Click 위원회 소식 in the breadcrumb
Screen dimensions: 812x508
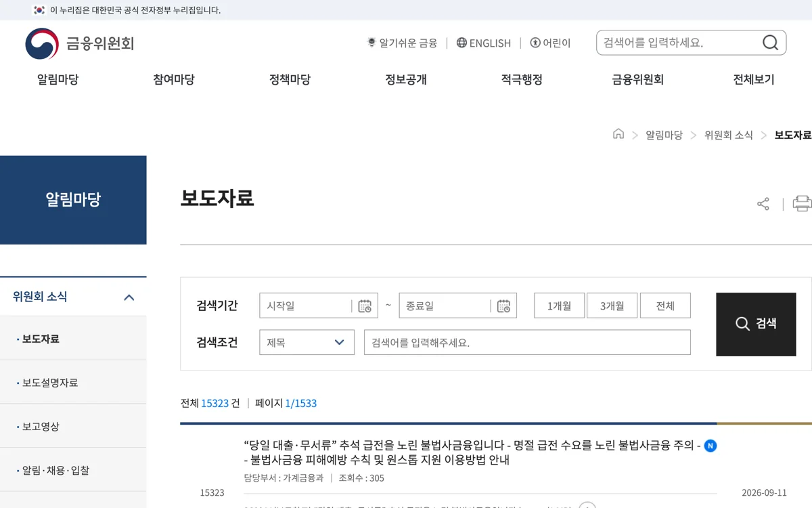(728, 135)
